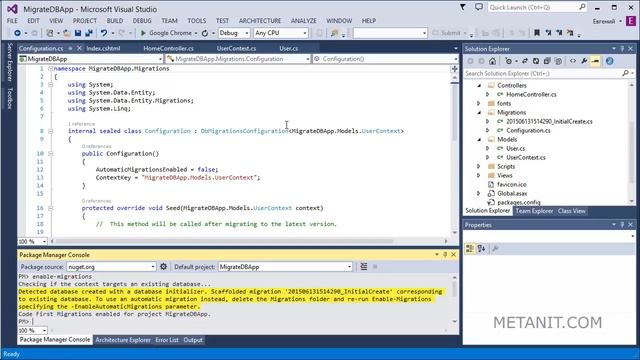640x360 pixels.
Task: Switch to the Class View tab
Action: 572,211
